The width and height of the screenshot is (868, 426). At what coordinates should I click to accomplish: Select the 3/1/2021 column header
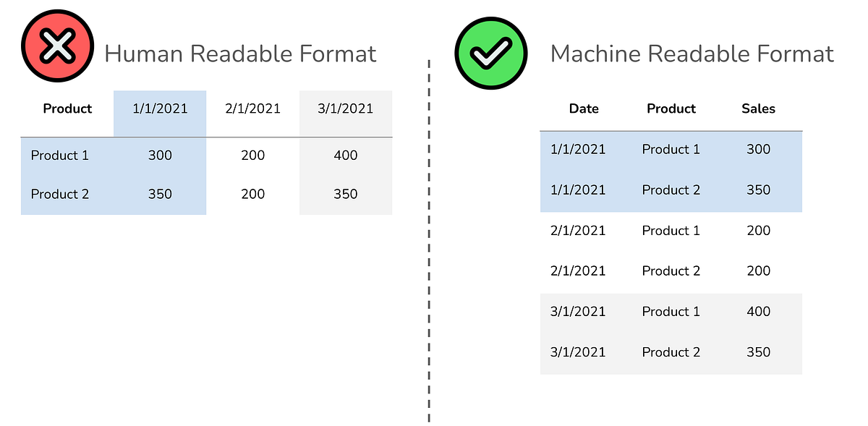pyautogui.click(x=346, y=109)
